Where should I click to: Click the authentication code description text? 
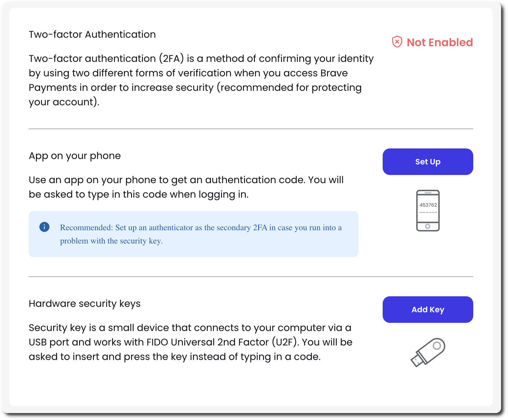[186, 187]
